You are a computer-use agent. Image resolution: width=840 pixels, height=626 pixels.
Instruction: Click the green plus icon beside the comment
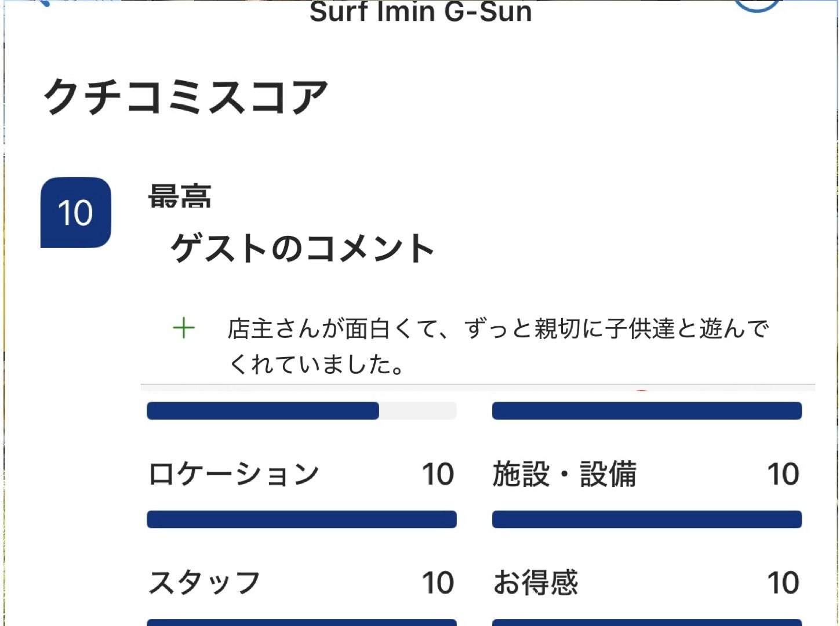coord(184,329)
